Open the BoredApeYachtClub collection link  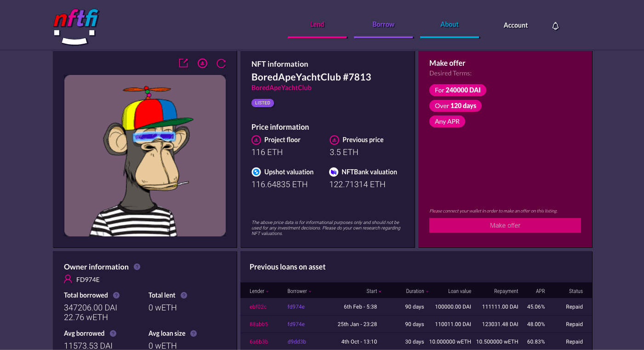pyautogui.click(x=281, y=88)
